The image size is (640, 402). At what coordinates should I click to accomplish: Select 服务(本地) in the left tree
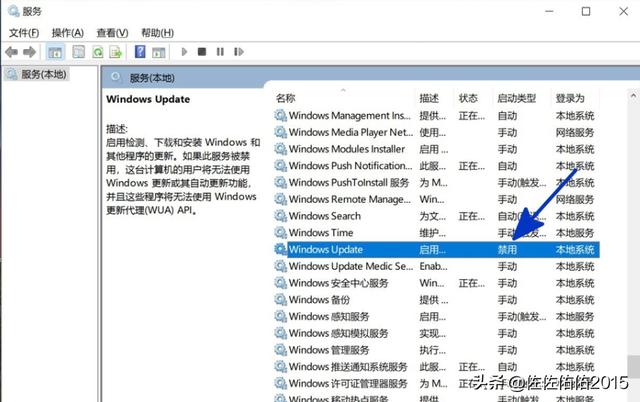43,74
